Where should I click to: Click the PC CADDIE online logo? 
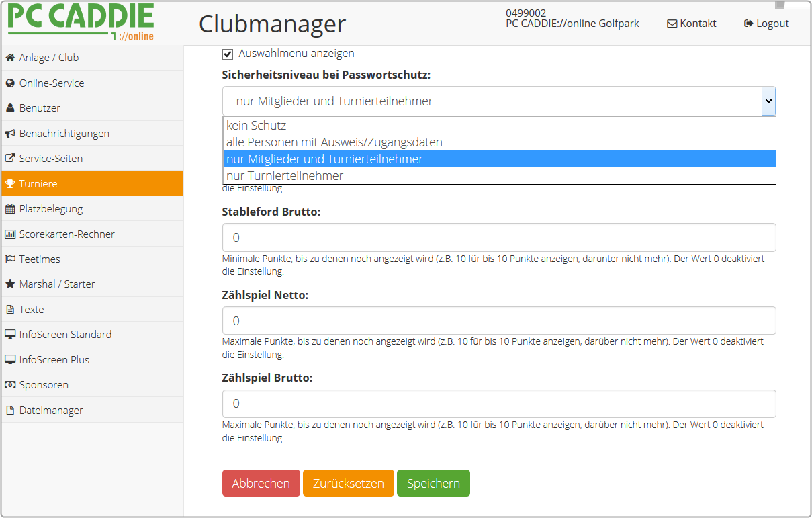pos(81,22)
